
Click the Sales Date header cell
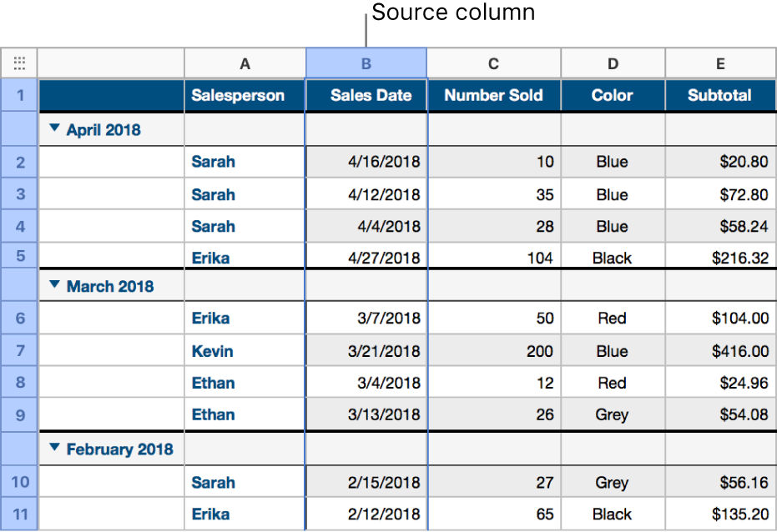[366, 95]
